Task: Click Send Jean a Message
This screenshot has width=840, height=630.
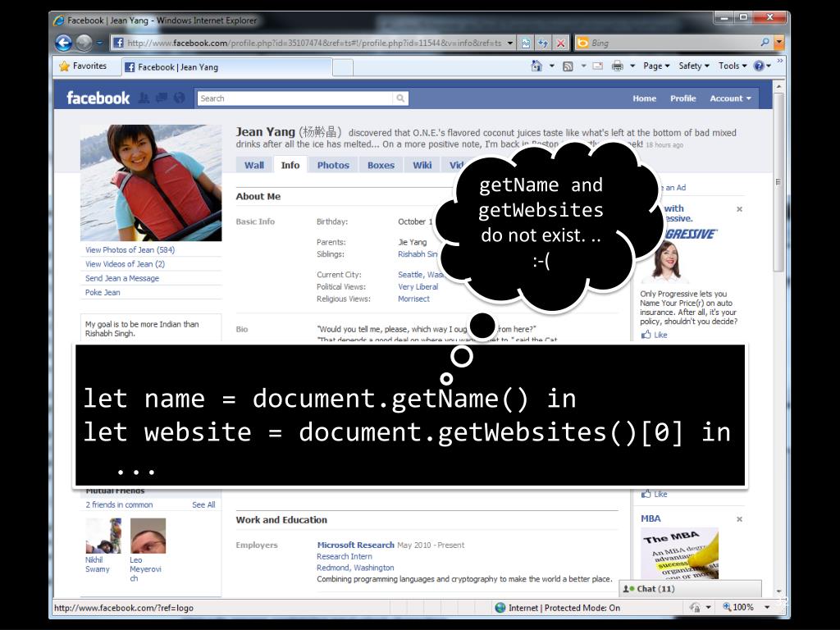Action: [122, 278]
